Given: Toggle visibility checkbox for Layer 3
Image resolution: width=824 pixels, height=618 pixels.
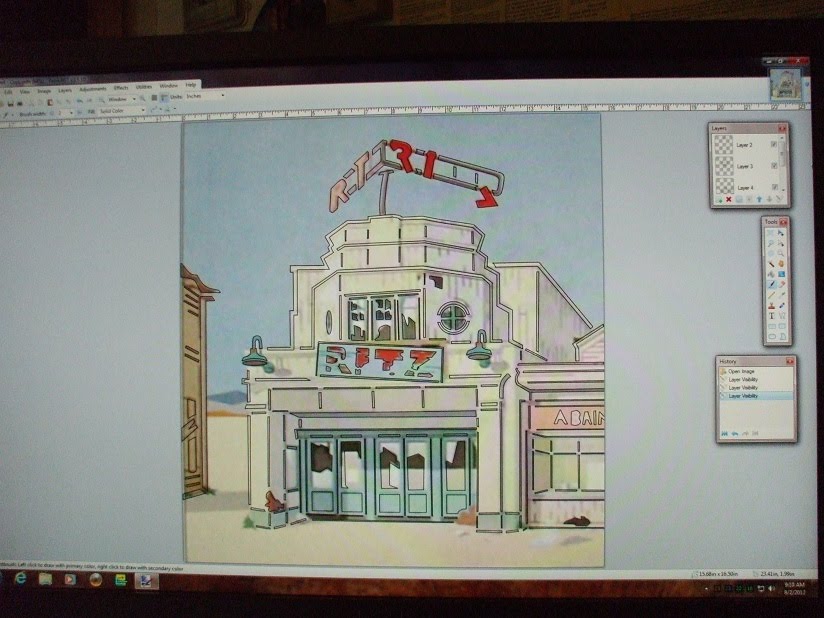Looking at the screenshot, I should coord(773,166).
